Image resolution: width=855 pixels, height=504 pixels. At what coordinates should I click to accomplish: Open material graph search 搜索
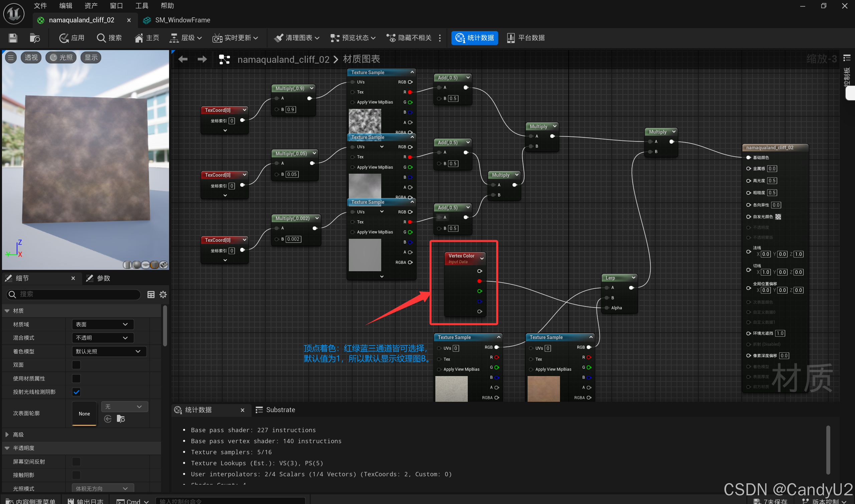pos(109,38)
